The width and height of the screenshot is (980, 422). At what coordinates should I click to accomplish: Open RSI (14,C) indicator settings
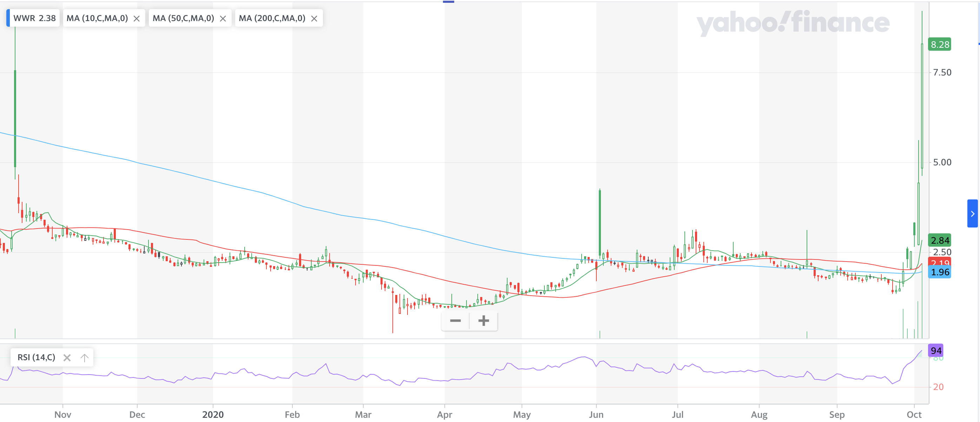tap(37, 357)
